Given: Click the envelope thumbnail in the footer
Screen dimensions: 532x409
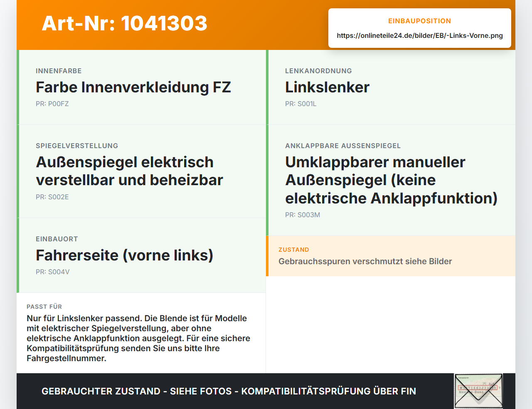Looking at the screenshot, I should [478, 391].
